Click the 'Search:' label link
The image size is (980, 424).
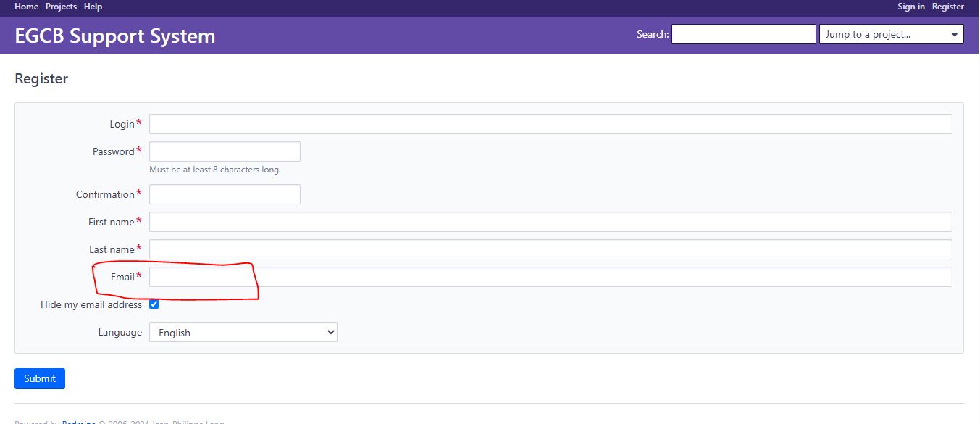(x=652, y=34)
